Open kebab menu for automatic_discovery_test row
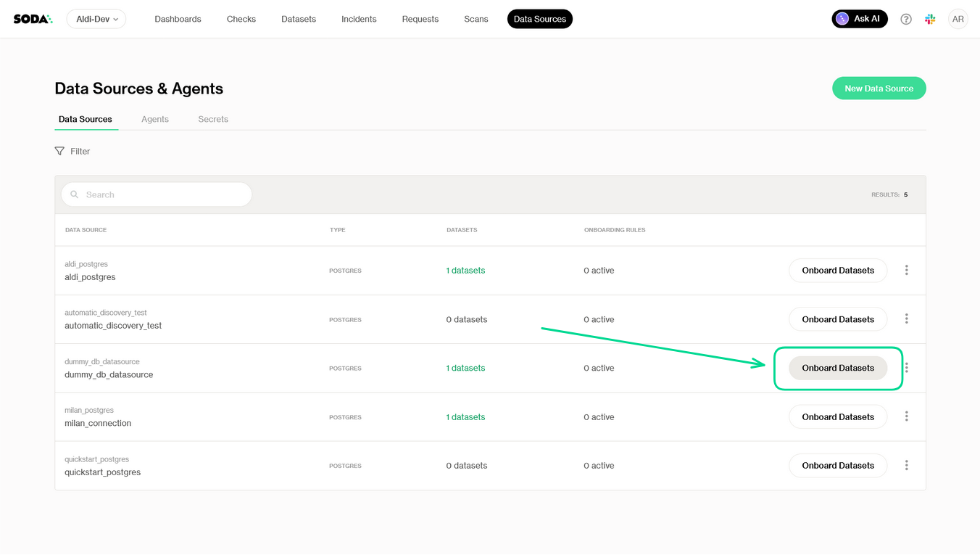The height and width of the screenshot is (555, 980). (x=906, y=319)
